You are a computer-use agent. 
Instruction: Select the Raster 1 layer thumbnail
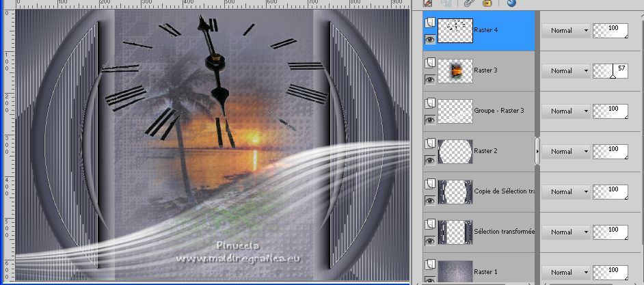pos(455,272)
